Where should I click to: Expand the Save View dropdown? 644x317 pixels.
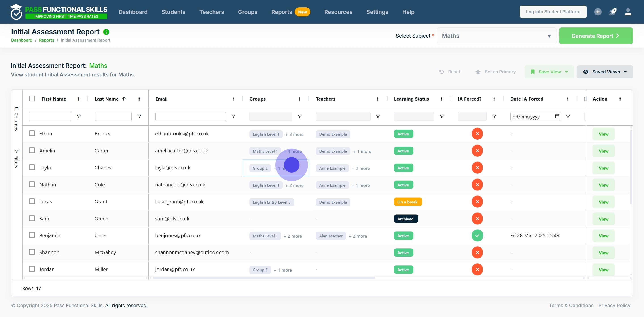click(x=549, y=72)
